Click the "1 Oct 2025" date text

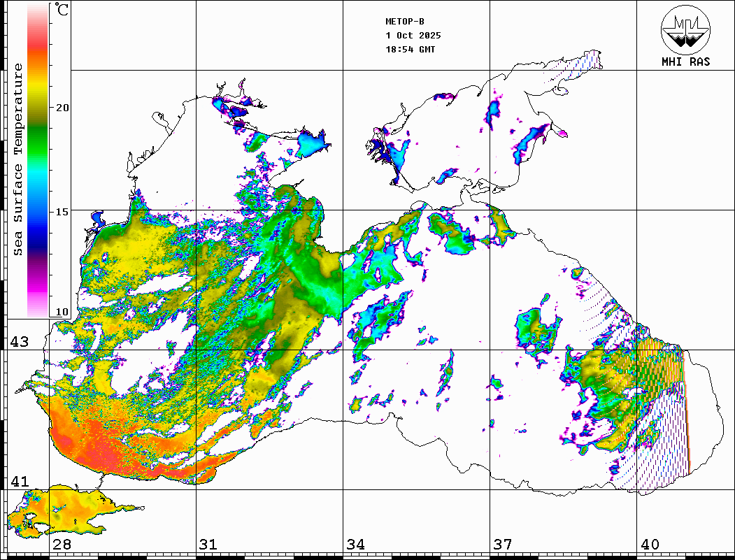click(x=413, y=36)
